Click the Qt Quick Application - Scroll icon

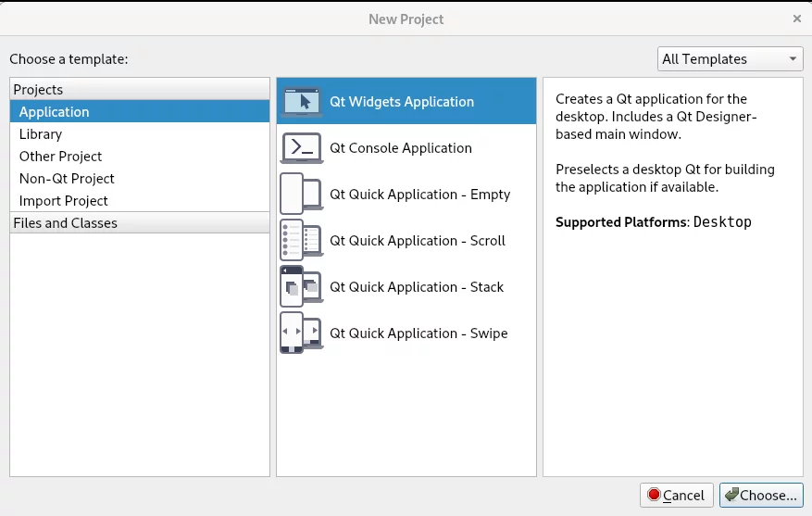pos(302,240)
